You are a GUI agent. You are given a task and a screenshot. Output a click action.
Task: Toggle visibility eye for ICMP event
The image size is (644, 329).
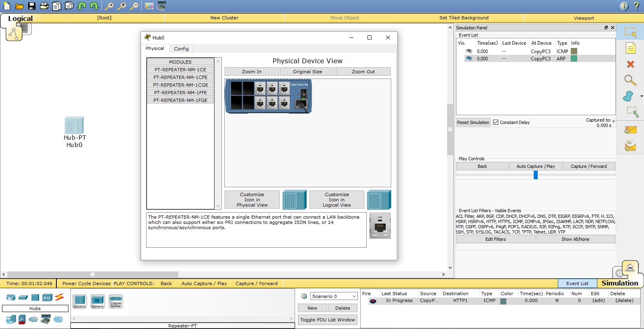point(469,51)
